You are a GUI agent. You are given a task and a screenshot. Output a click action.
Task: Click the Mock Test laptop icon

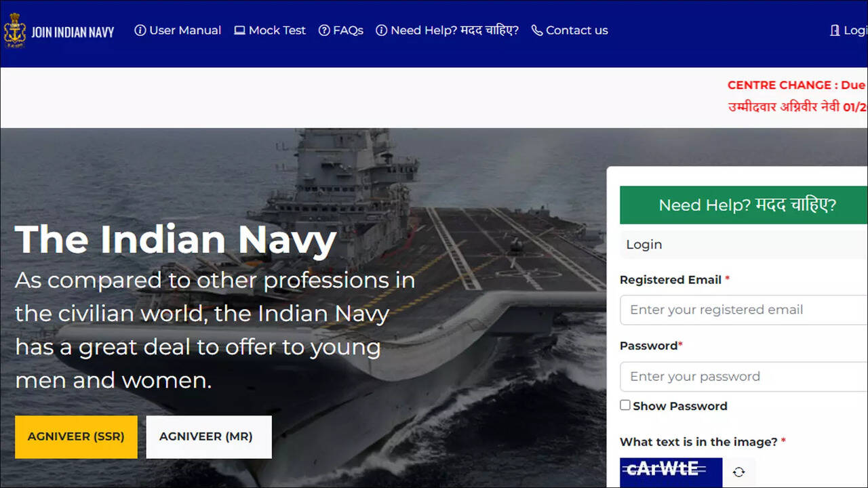239,30
